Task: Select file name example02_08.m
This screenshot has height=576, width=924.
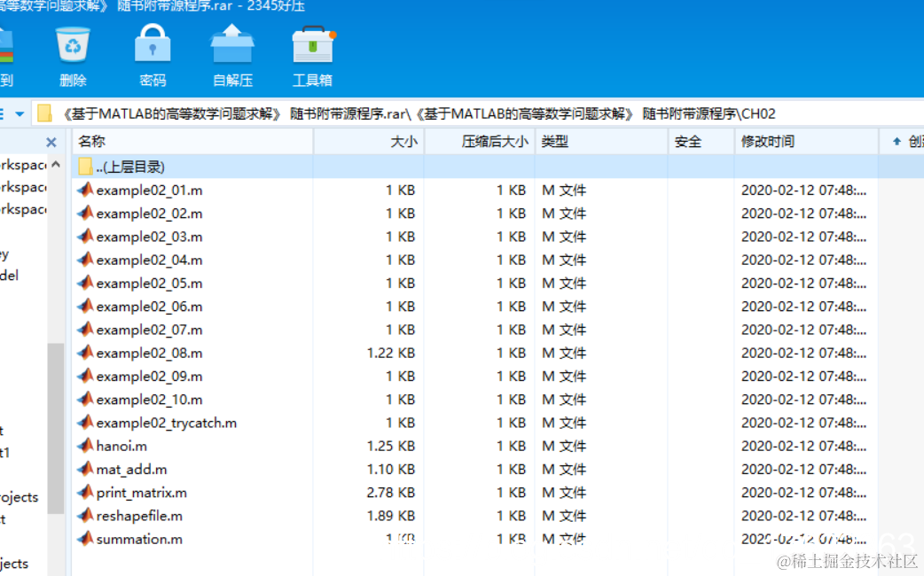Action: 149,353
